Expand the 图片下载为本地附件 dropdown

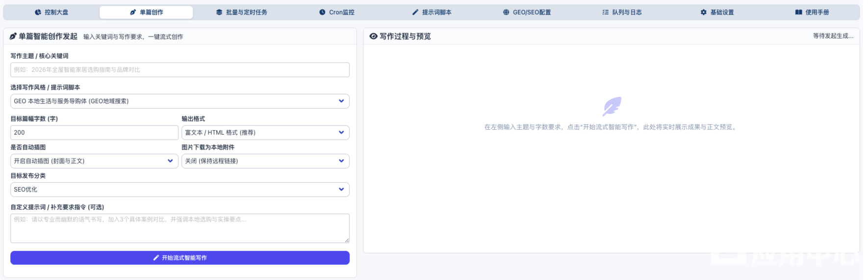[x=265, y=161]
